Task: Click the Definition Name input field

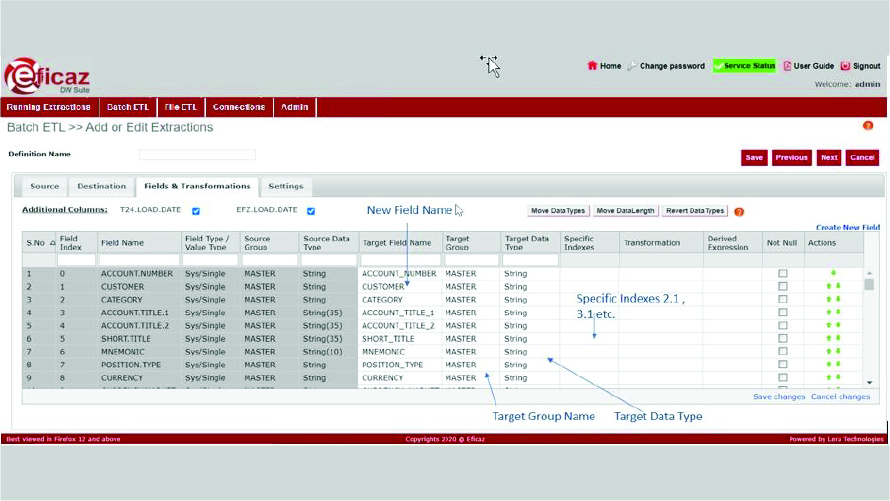Action: click(x=197, y=155)
